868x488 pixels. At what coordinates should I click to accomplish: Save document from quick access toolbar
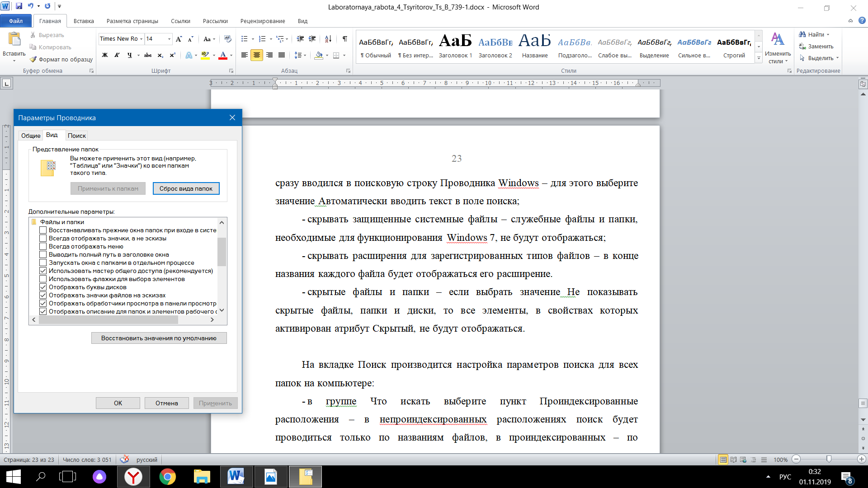pyautogui.click(x=19, y=6)
